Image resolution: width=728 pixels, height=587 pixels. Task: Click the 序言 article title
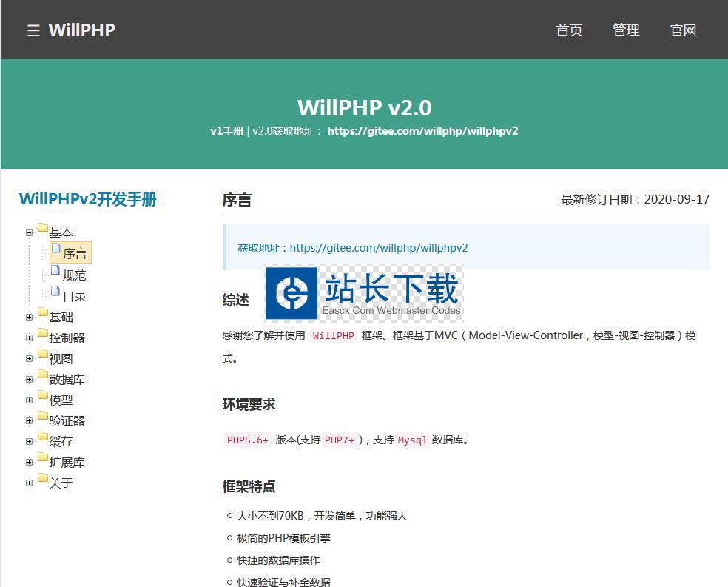pos(237,200)
